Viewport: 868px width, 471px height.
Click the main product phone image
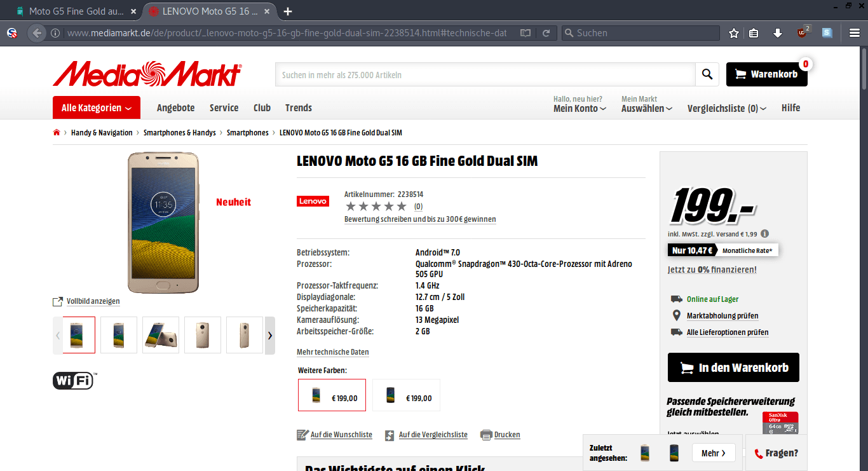tap(163, 222)
